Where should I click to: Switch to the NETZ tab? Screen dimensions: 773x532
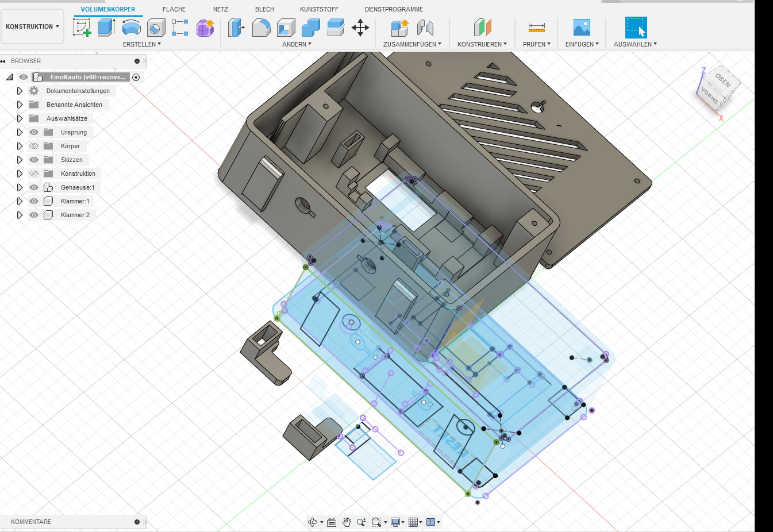(221, 9)
